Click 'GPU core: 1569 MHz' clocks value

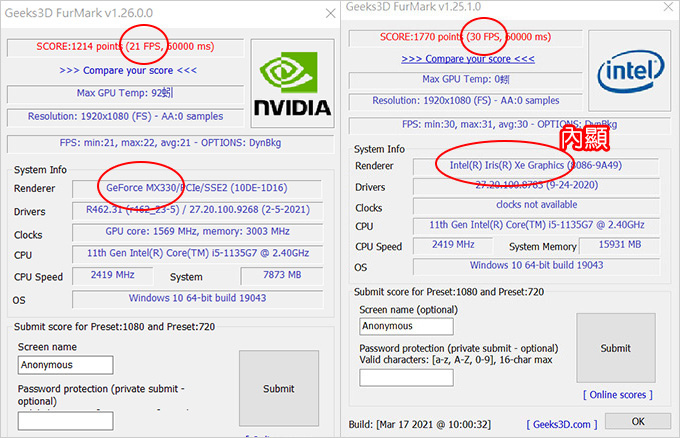tap(198, 231)
